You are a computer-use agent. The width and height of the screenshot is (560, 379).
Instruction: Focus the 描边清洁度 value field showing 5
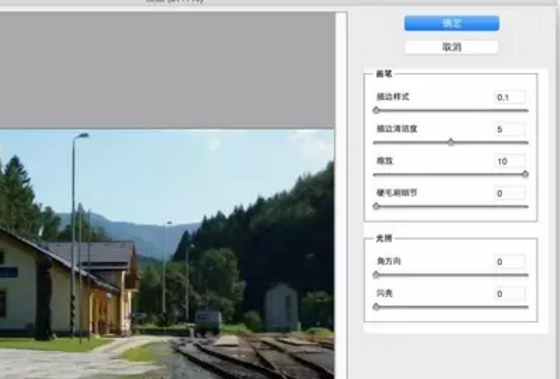pyautogui.click(x=510, y=129)
